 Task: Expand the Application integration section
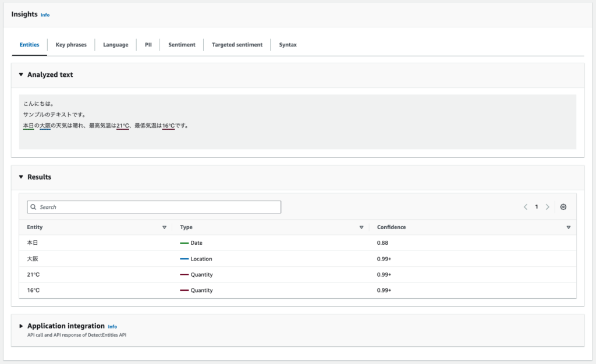[21, 326]
